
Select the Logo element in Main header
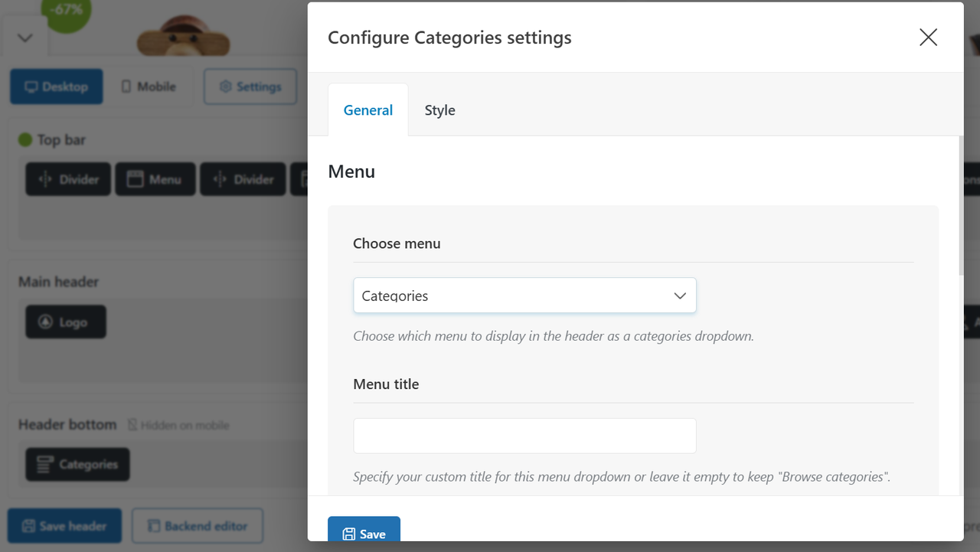point(65,322)
